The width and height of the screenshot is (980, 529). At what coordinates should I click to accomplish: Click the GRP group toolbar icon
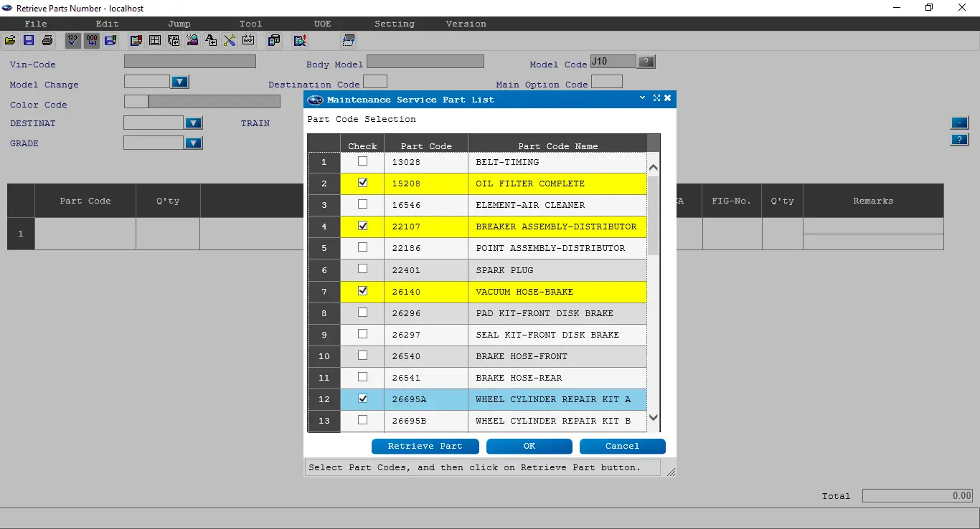(x=248, y=40)
